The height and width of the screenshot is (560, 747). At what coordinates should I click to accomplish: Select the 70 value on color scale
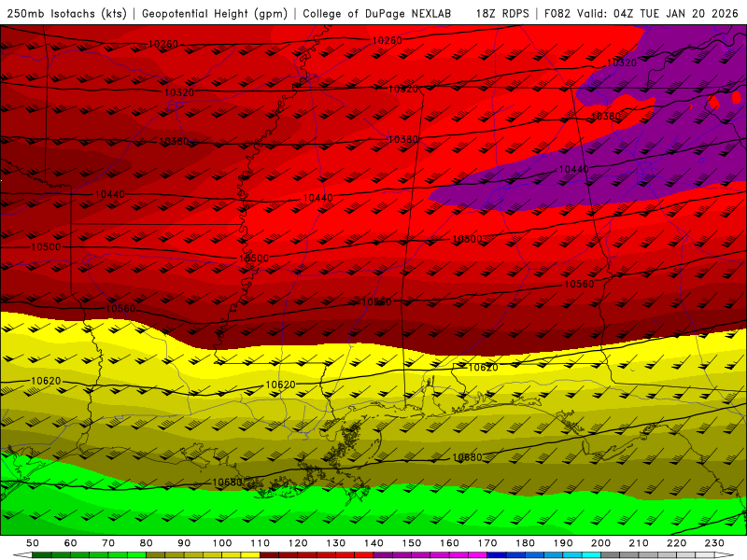pos(108,543)
